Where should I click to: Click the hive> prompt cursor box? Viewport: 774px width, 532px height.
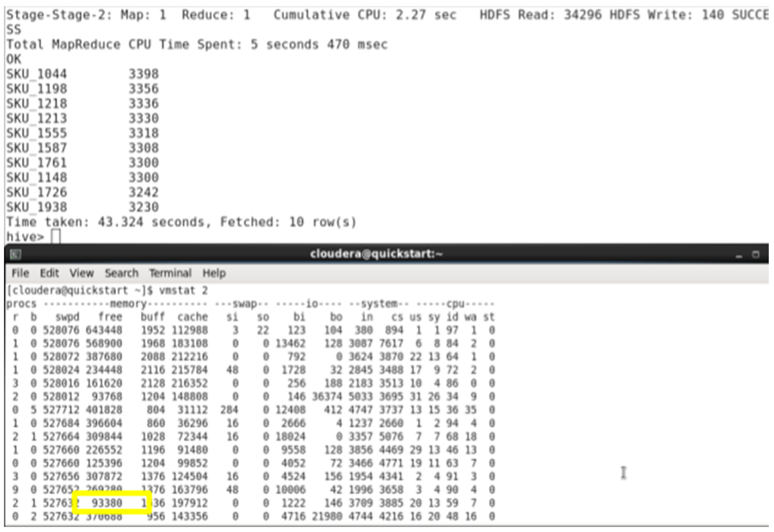pyautogui.click(x=56, y=237)
